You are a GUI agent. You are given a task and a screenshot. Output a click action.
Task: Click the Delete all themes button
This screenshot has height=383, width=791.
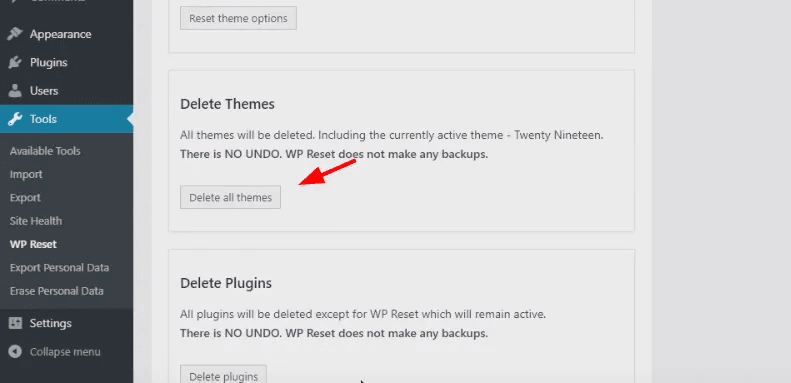click(231, 197)
